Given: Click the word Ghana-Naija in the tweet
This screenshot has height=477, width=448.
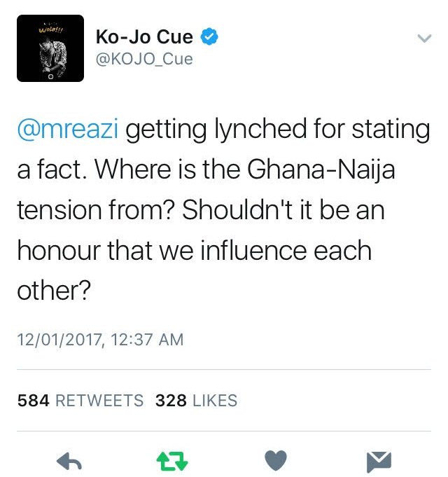Looking at the screenshot, I should pos(321,170).
